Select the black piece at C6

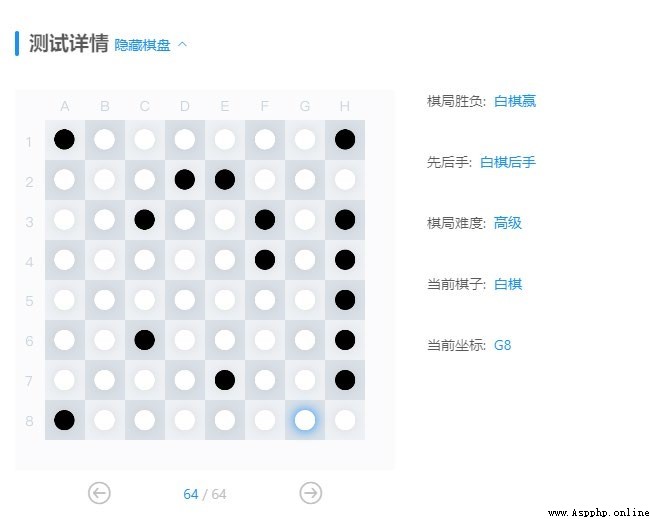coord(145,340)
